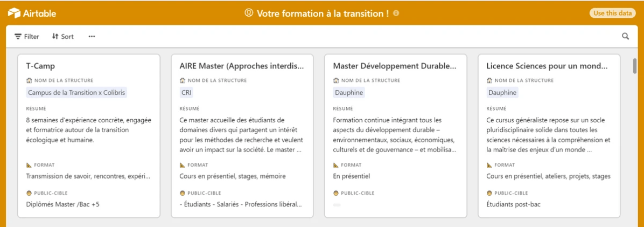The image size is (644, 227).
Task: Click the Airtable logo
Action: coord(32,13)
